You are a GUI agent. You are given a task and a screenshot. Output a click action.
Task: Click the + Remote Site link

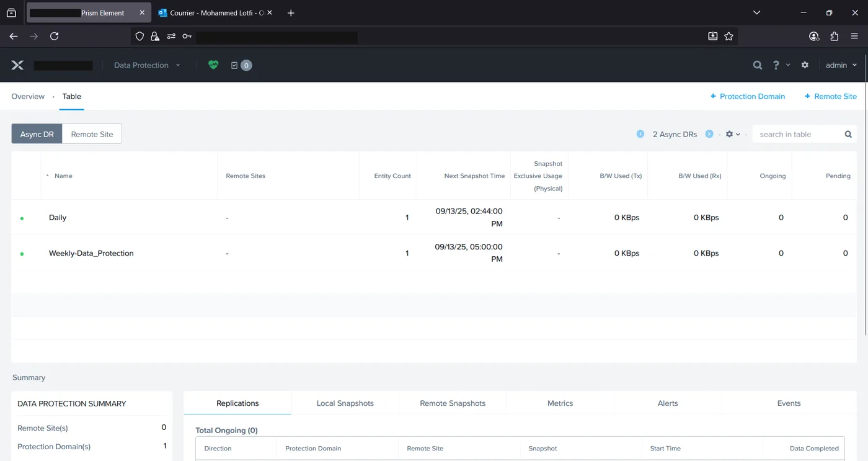831,96
